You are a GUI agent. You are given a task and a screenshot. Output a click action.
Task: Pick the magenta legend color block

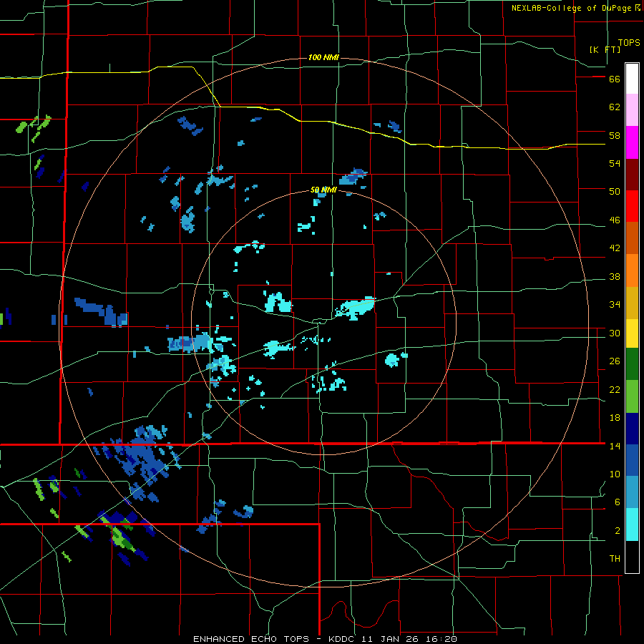(x=632, y=142)
